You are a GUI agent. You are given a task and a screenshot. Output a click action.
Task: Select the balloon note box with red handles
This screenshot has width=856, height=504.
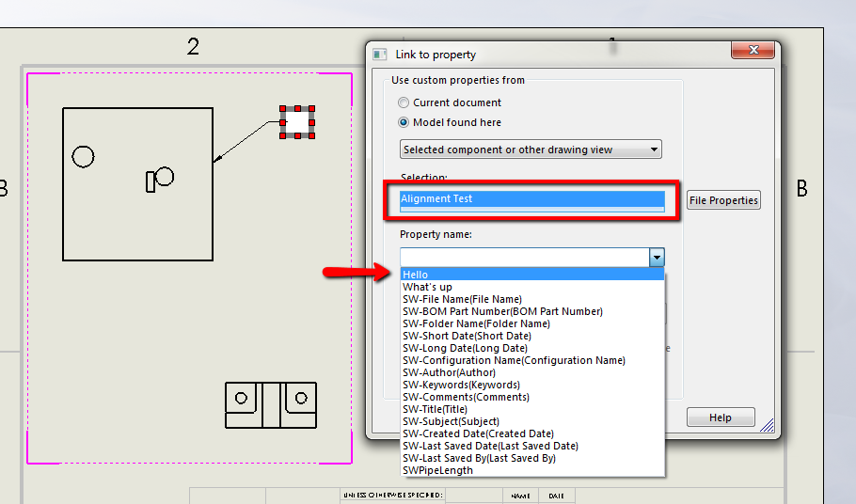tap(297, 122)
